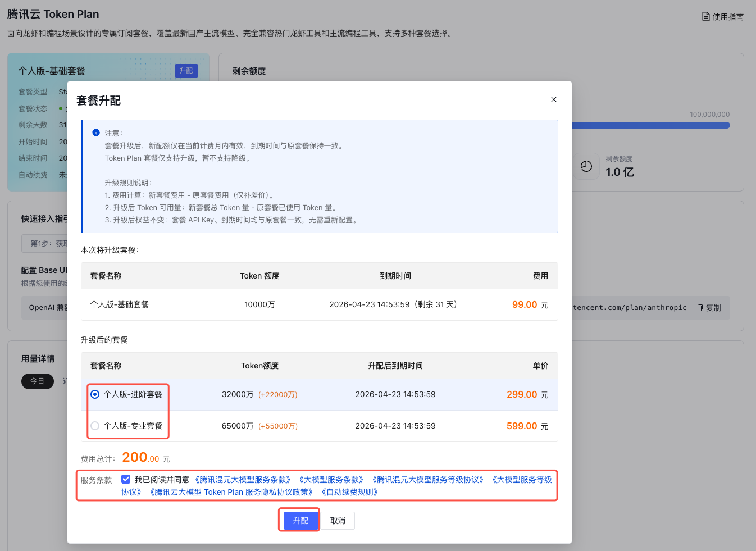View the 《腾讯混元大模型服务等级协议》 link
Screen dimensions: 756x551
tap(427, 480)
